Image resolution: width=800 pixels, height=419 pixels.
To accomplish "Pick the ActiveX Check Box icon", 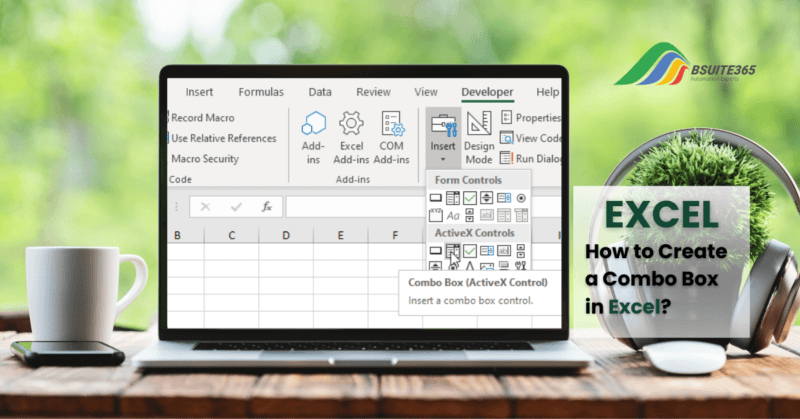I will tap(470, 251).
